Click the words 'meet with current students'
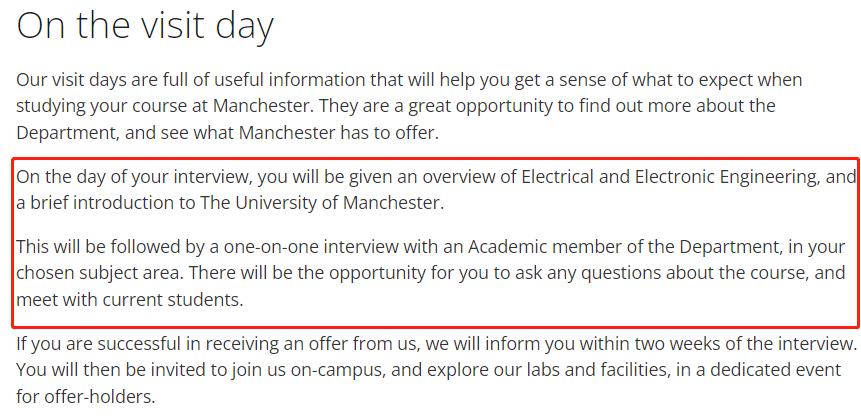 (x=128, y=300)
